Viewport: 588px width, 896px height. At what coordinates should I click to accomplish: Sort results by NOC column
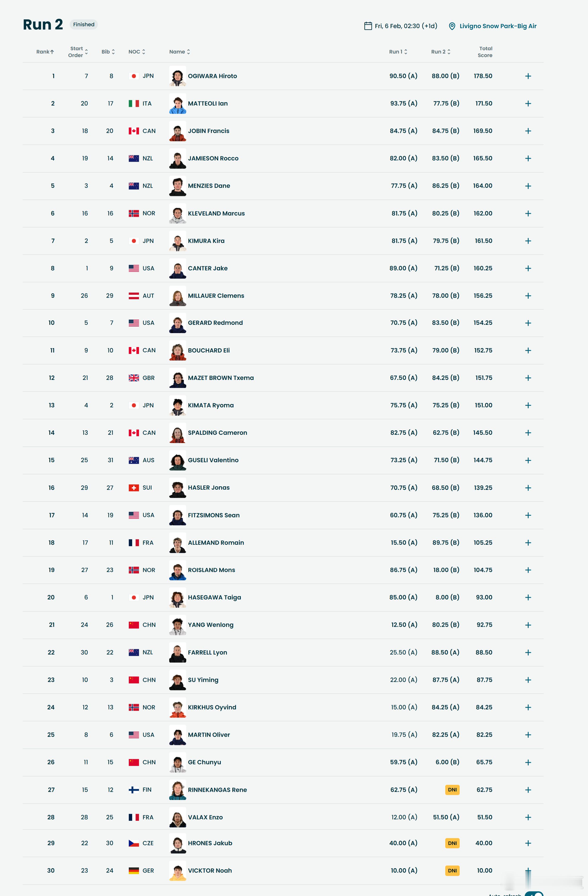click(137, 52)
